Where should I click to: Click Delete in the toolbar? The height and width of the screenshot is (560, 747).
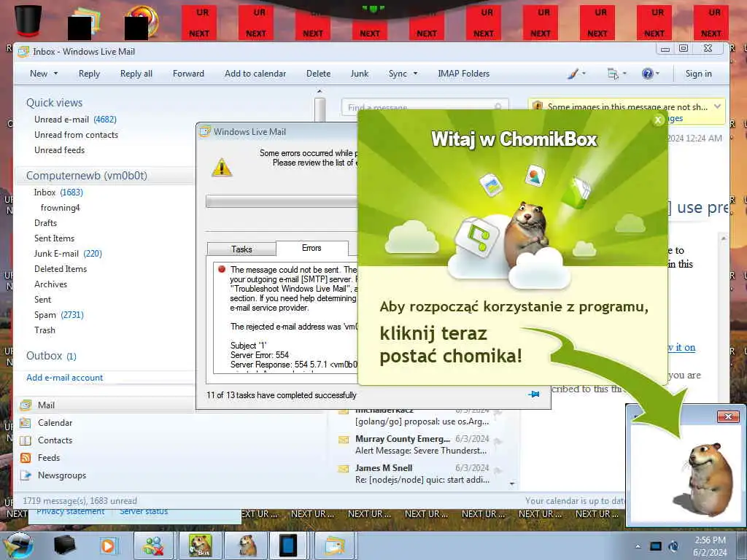click(318, 74)
